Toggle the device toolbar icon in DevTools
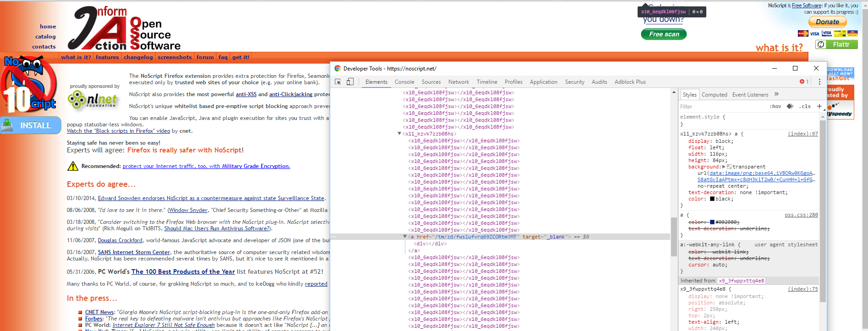868x331 pixels. (x=350, y=81)
